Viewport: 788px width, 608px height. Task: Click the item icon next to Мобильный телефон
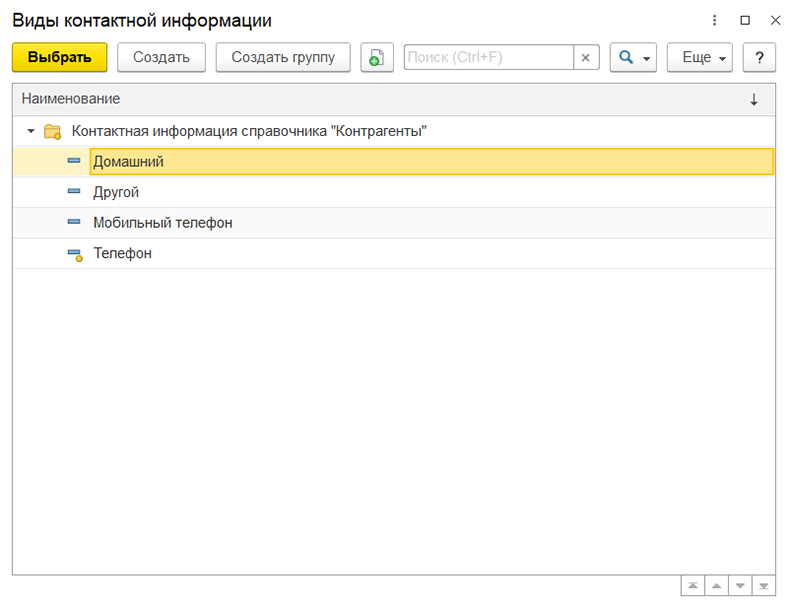[x=74, y=222]
